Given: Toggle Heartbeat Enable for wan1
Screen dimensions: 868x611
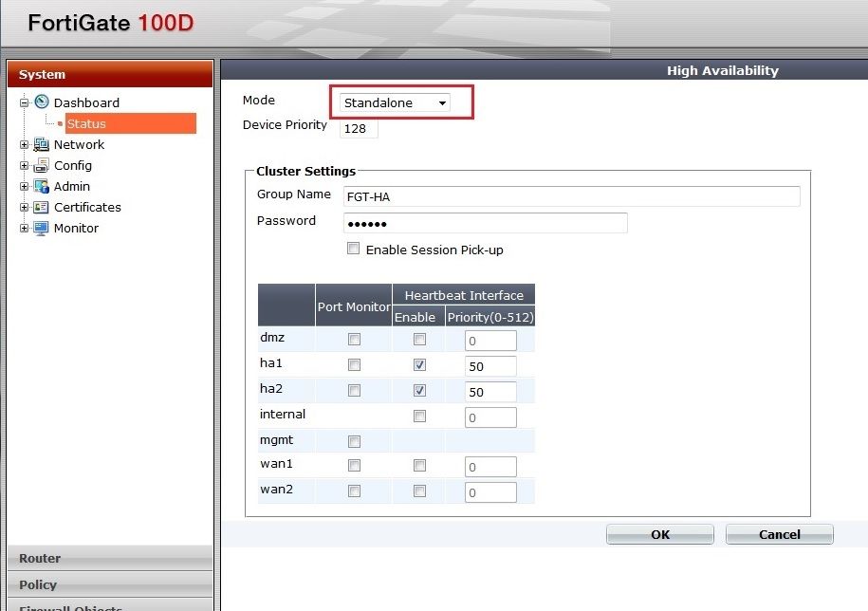Looking at the screenshot, I should (x=419, y=466).
